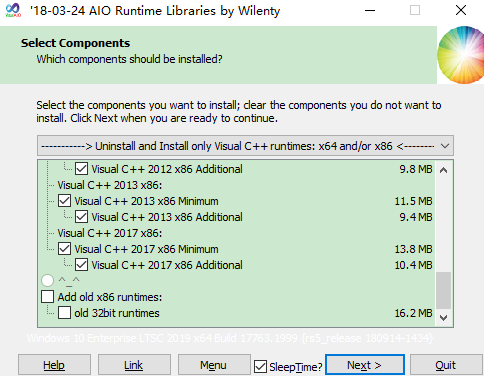Click the 9.4 MB size value
The width and height of the screenshot is (484, 376).
click(416, 217)
